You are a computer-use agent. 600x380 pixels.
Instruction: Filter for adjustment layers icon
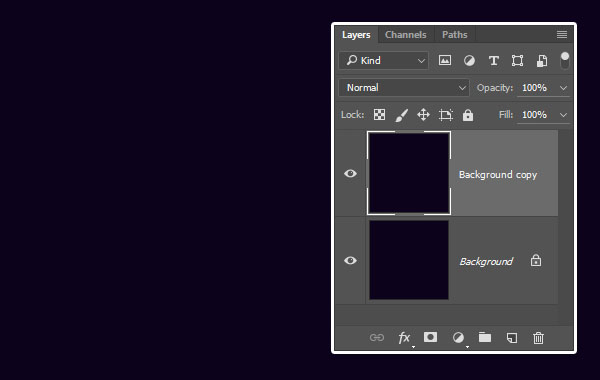469,60
